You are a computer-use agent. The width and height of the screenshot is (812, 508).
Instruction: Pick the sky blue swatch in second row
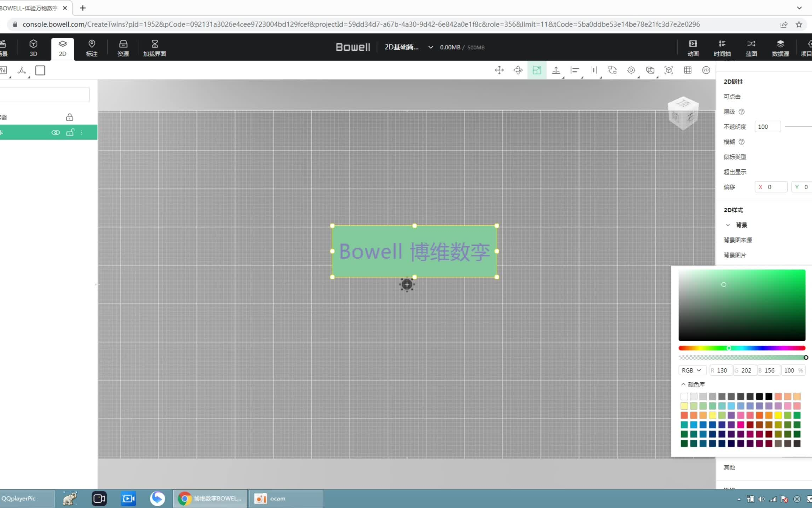coord(731,406)
